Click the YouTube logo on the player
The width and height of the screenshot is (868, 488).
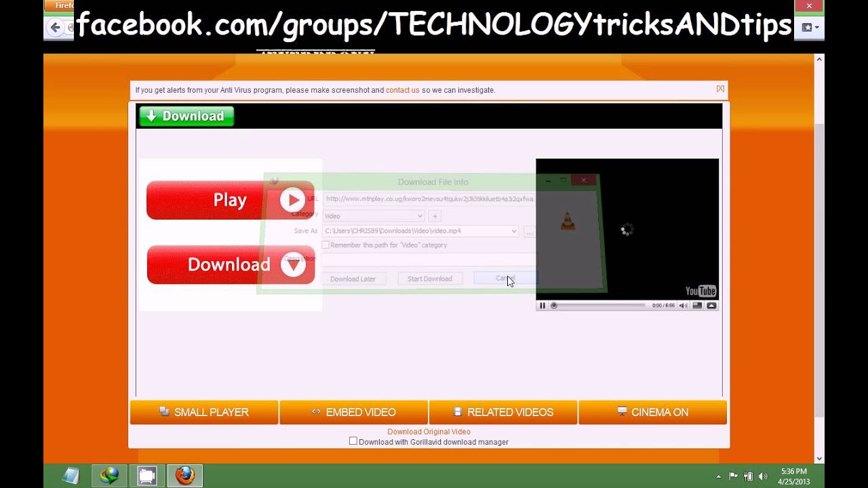point(701,291)
